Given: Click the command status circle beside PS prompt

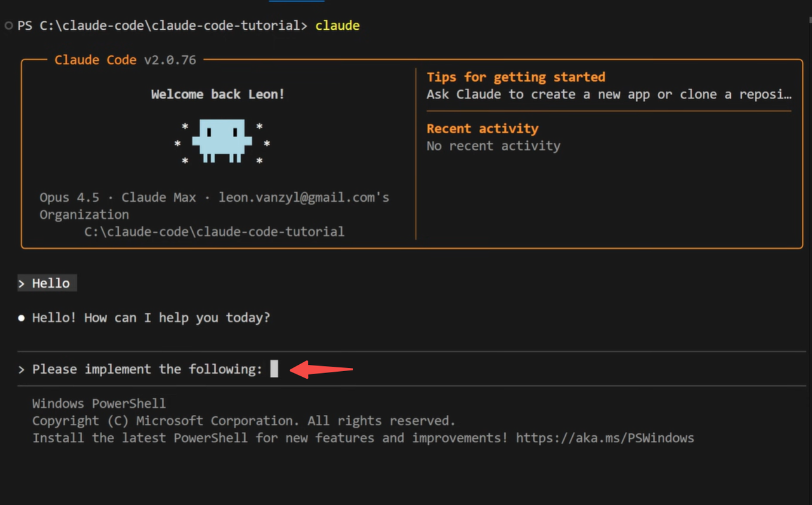Looking at the screenshot, I should pyautogui.click(x=8, y=26).
